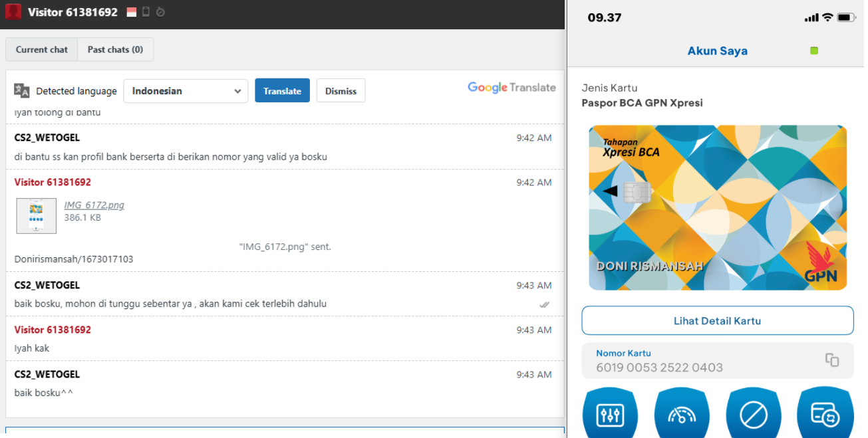Click the red visitor avatar icon
This screenshot has width=868, height=438.
pos(13,12)
